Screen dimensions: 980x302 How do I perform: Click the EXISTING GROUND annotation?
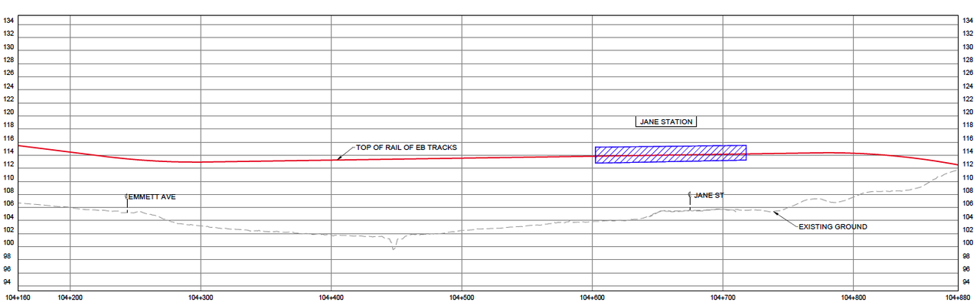tap(833, 227)
